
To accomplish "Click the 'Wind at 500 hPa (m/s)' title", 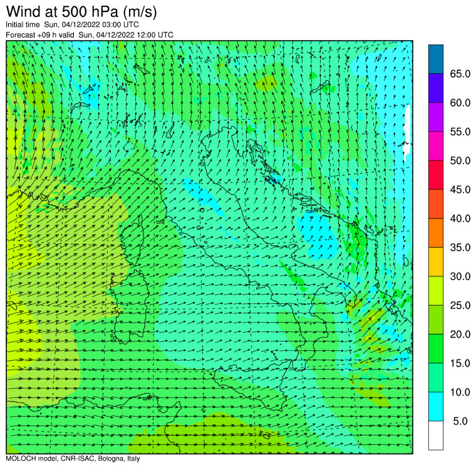I will click(81, 12).
